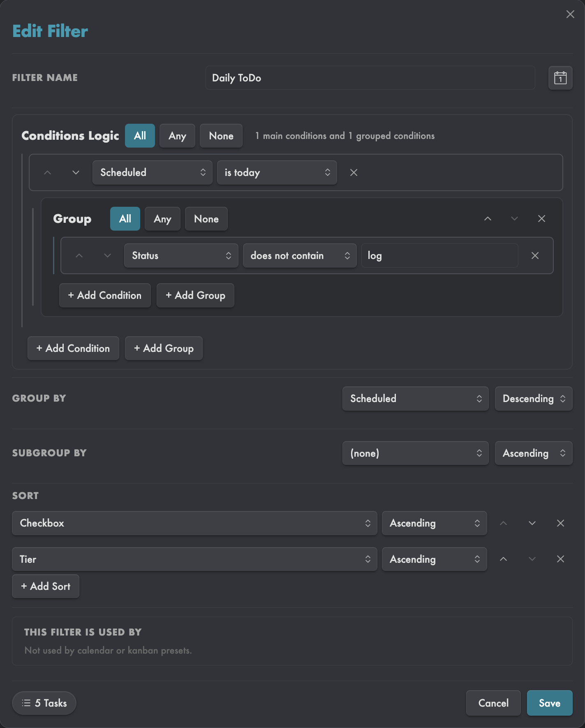Open the Tier sort field dropdown
The height and width of the screenshot is (728, 585).
(x=194, y=559)
